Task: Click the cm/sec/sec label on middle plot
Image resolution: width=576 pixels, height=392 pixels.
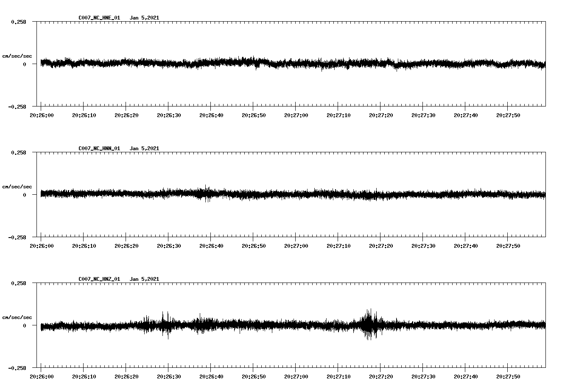Action: [18, 186]
